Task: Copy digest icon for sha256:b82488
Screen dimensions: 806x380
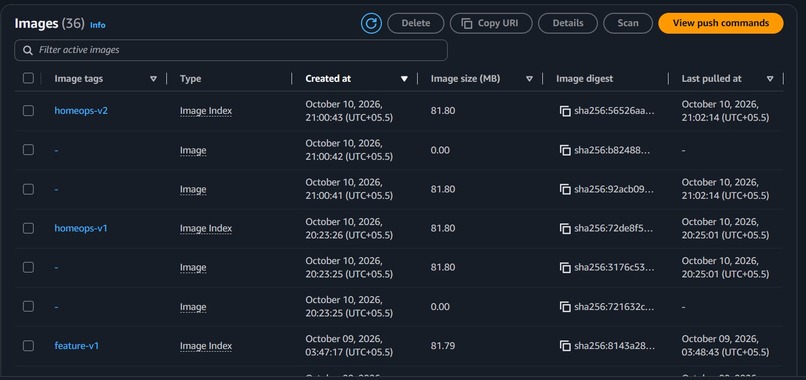Action: 565,150
